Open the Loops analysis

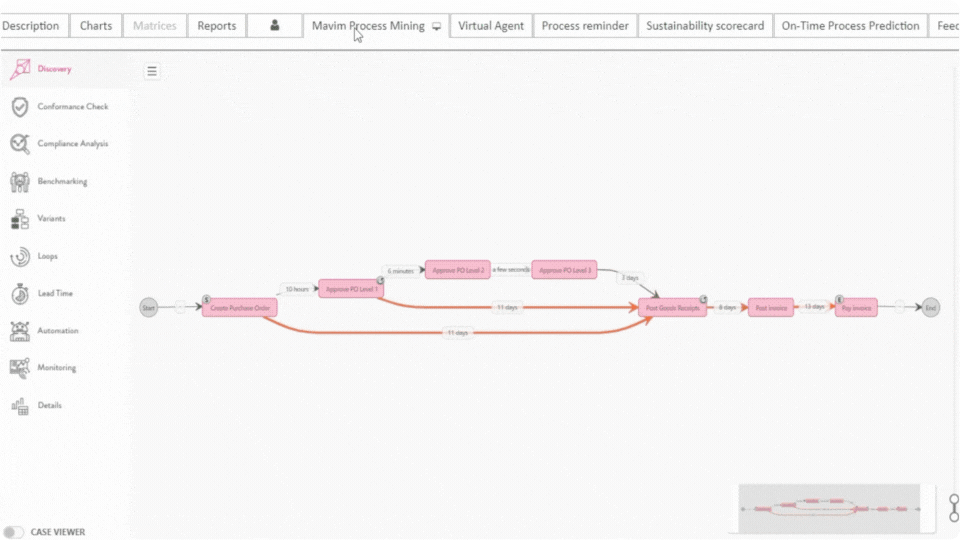tap(20, 257)
